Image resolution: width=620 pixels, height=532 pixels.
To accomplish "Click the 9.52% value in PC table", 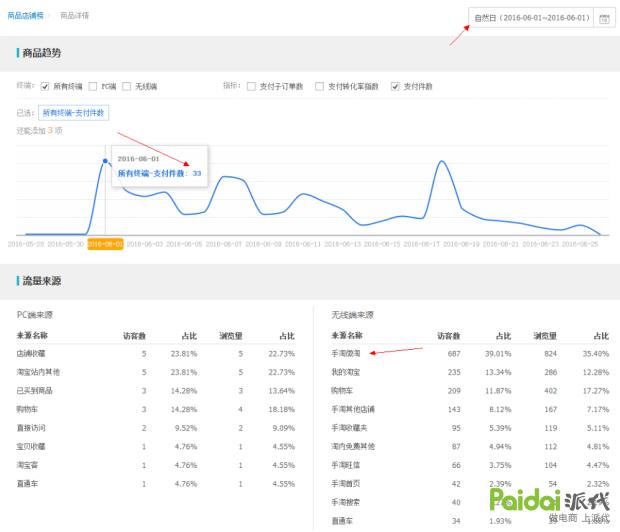I will coord(185,428).
